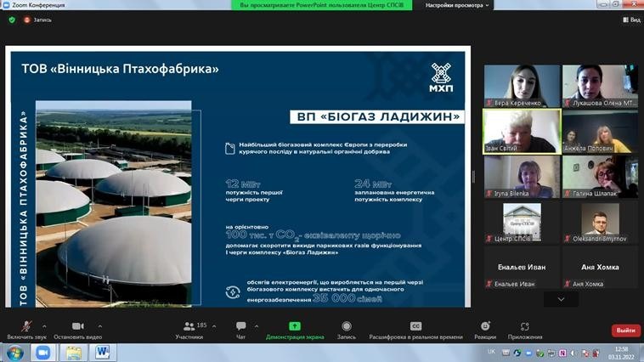Select Лукашова Олена video thumbnail
The height and width of the screenshot is (362, 644).
pos(600,86)
